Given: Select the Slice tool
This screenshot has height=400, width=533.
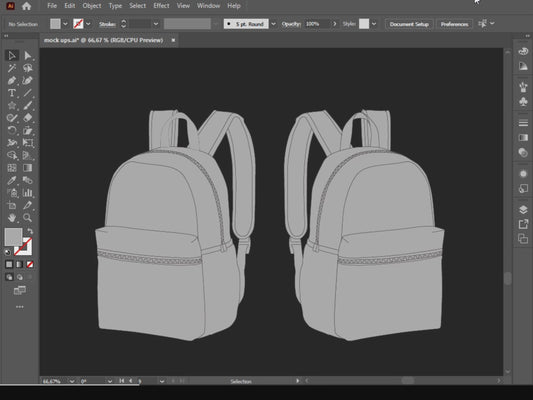Looking at the screenshot, I should tap(28, 205).
